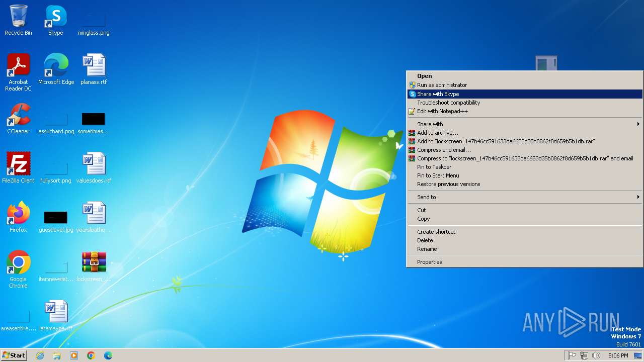644x362 pixels.
Task: Choose Delete in the context menu
Action: click(525, 240)
